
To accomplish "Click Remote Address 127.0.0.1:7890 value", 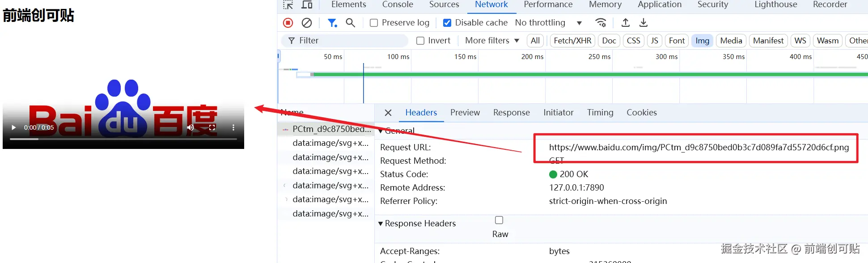I will click(x=576, y=187).
